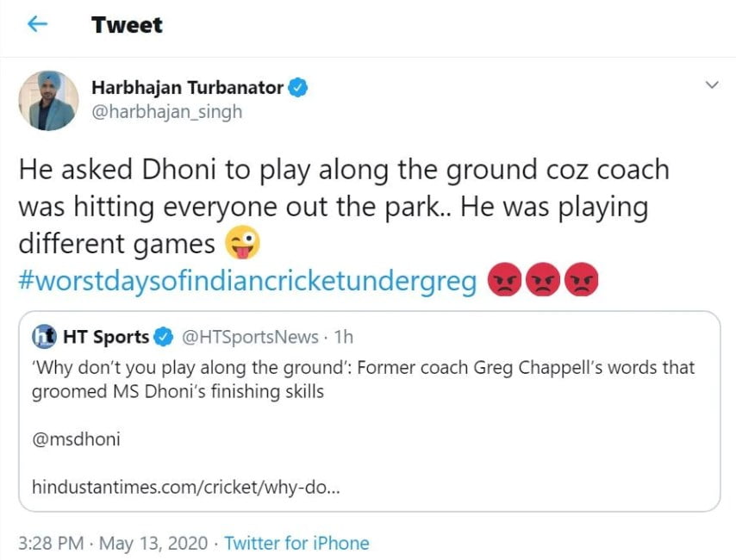Click the first angry face emoji
The image size is (736, 560).
pyautogui.click(x=503, y=283)
